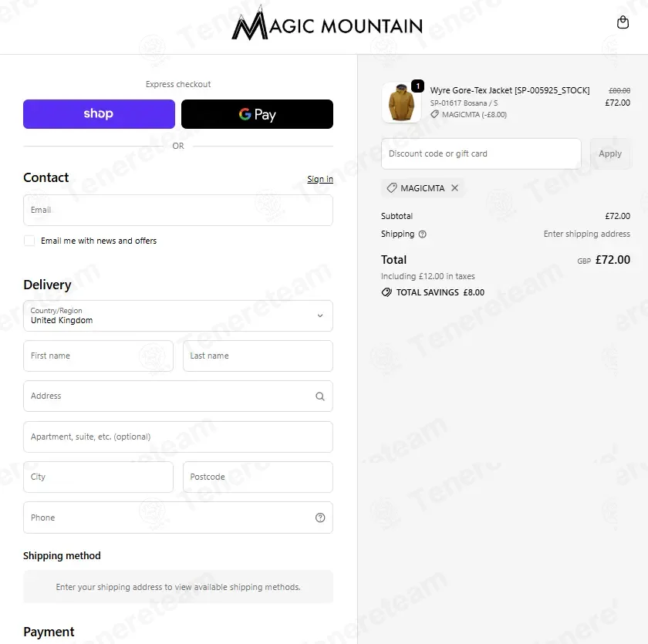
Task: Click the Apartment, suite optional field
Action: point(178,437)
